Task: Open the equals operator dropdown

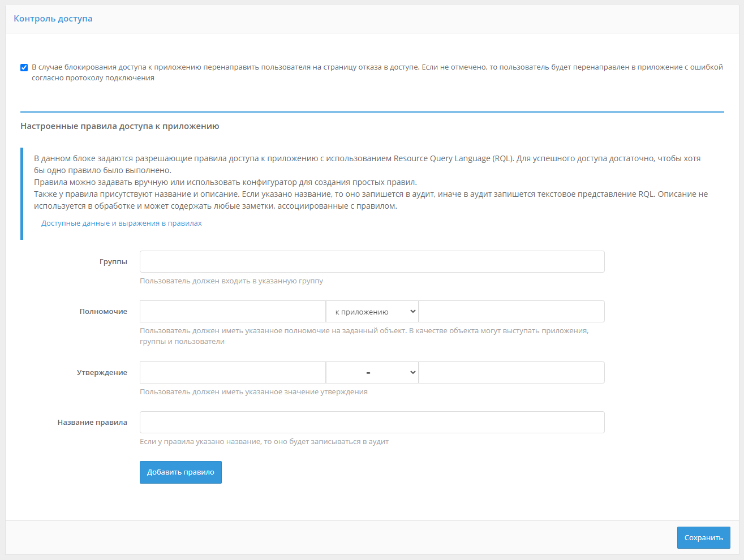Action: [372, 373]
